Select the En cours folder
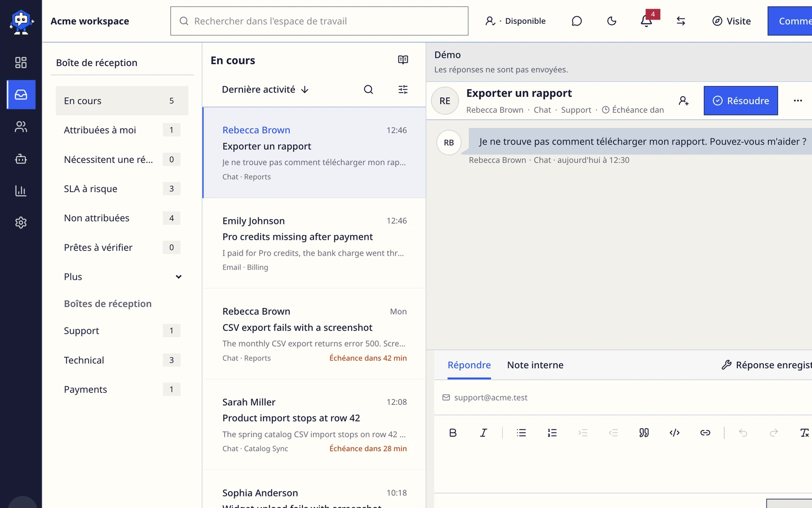 pos(122,101)
